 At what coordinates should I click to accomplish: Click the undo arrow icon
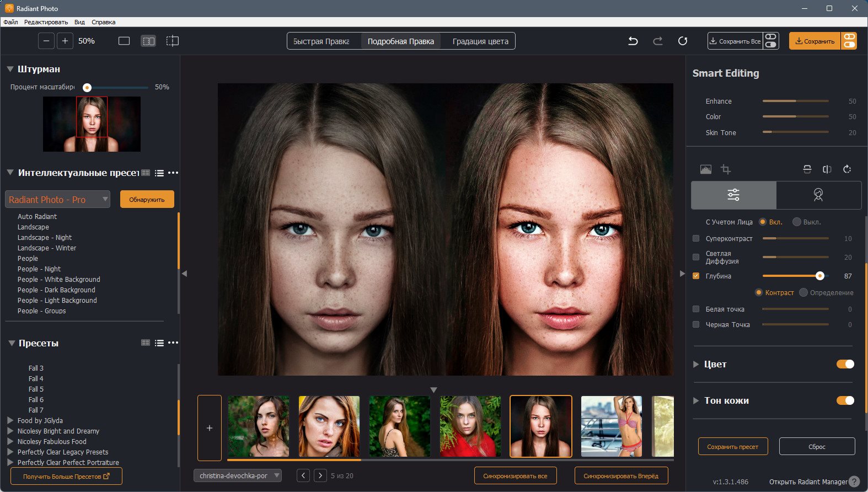pyautogui.click(x=633, y=41)
